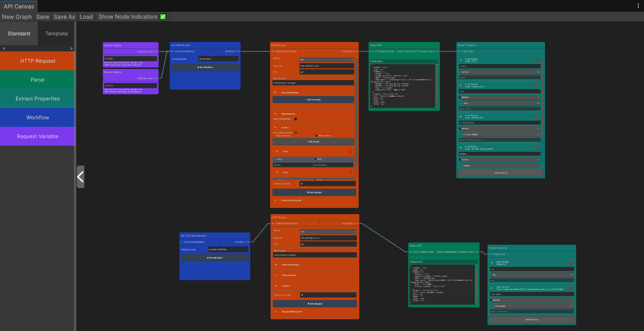Click New Graph in the toolbar
This screenshot has width=644, height=331.
click(17, 17)
